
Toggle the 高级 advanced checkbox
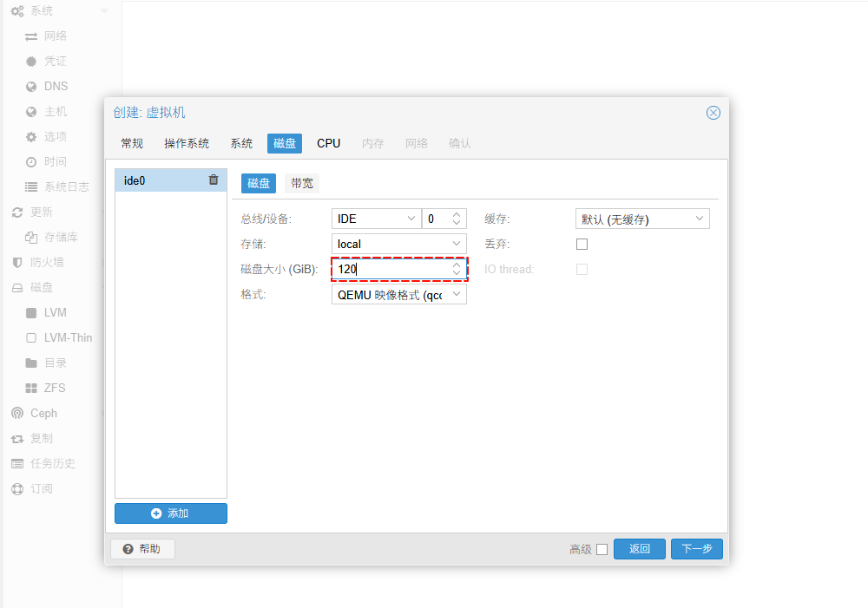pos(602,549)
